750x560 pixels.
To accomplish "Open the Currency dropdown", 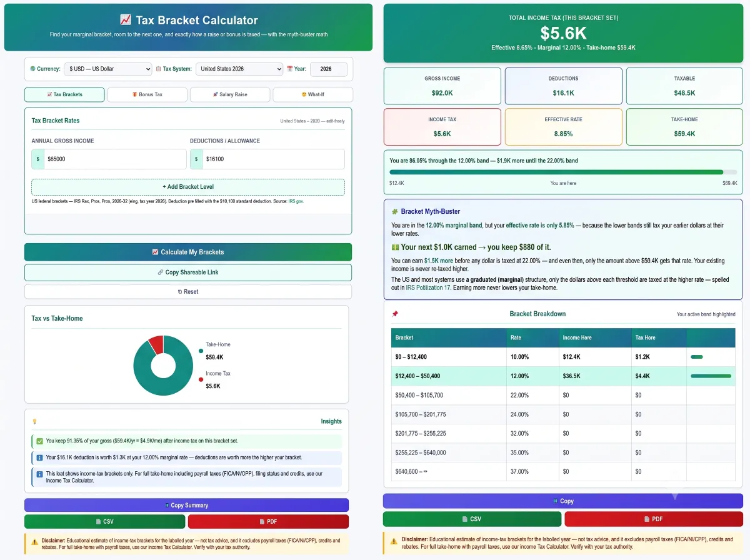I will (x=108, y=69).
